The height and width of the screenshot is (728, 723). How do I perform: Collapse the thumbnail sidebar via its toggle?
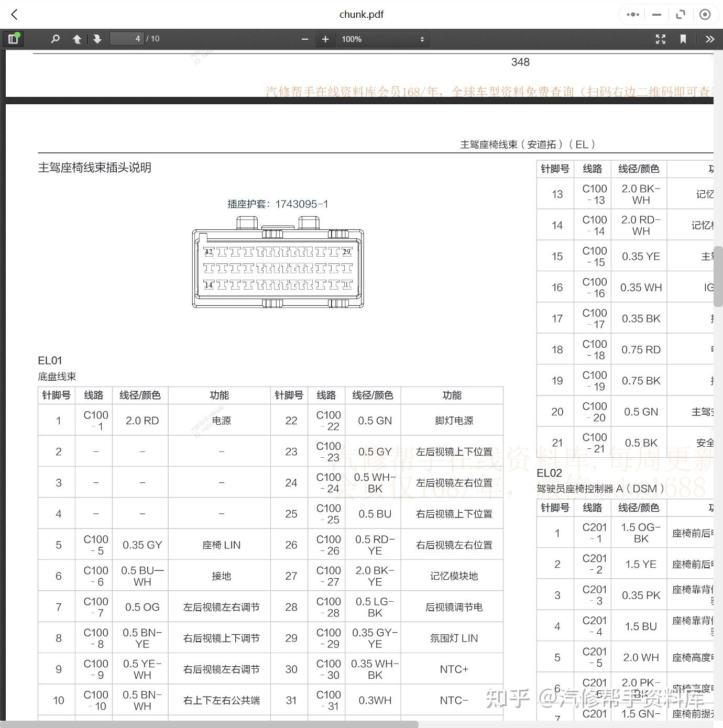point(13,38)
